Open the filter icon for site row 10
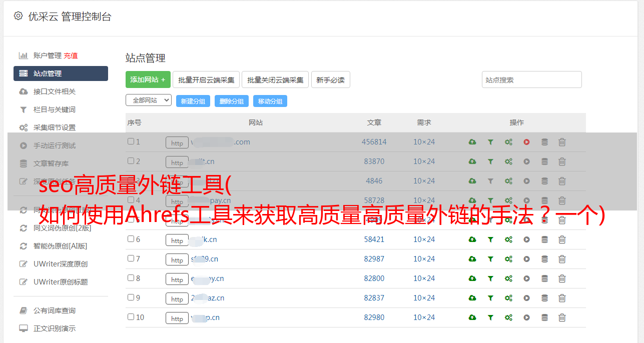The height and width of the screenshot is (343, 644). coord(490,317)
